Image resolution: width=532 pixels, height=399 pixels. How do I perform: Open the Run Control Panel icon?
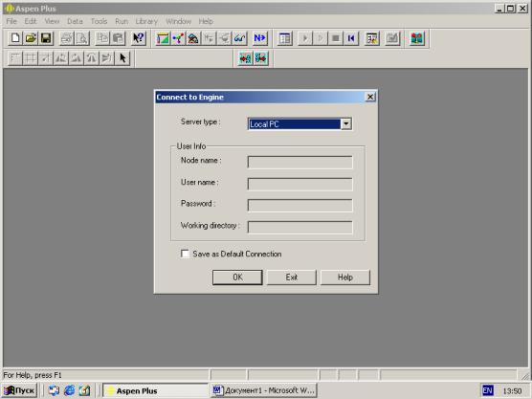coord(372,38)
